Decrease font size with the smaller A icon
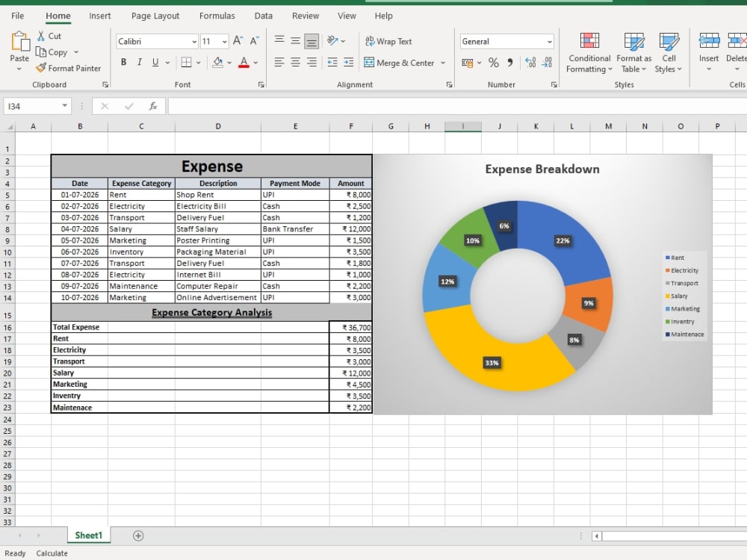 255,41
